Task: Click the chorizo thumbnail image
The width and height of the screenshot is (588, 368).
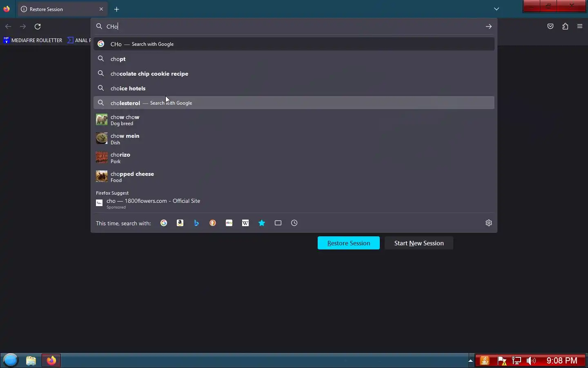Action: pyautogui.click(x=102, y=157)
